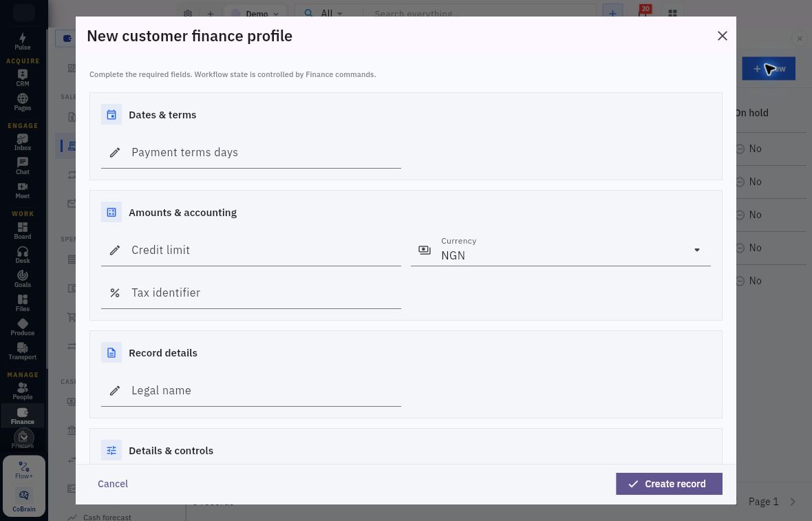Click the Amounts & accounting section heading
The width and height of the screenshot is (812, 521).
(183, 213)
